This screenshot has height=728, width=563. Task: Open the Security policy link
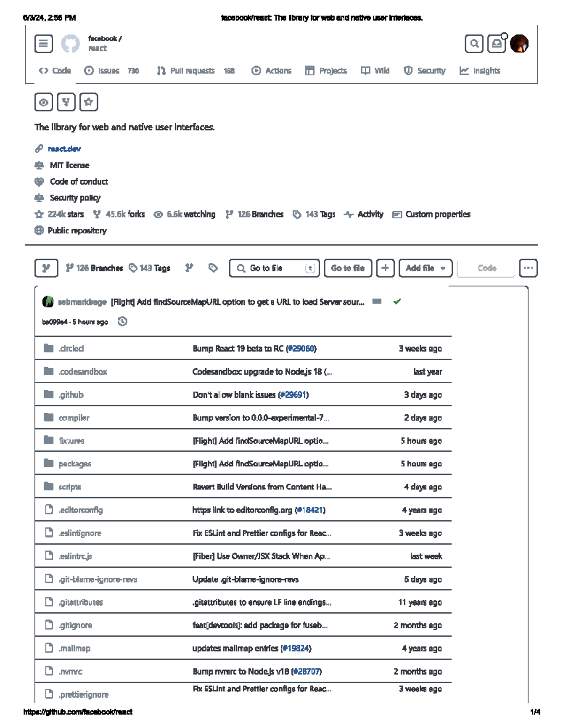coord(75,198)
